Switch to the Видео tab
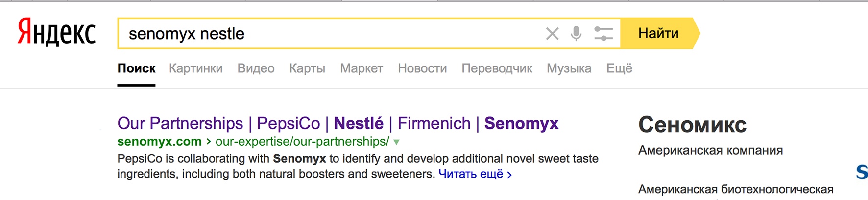 256,68
